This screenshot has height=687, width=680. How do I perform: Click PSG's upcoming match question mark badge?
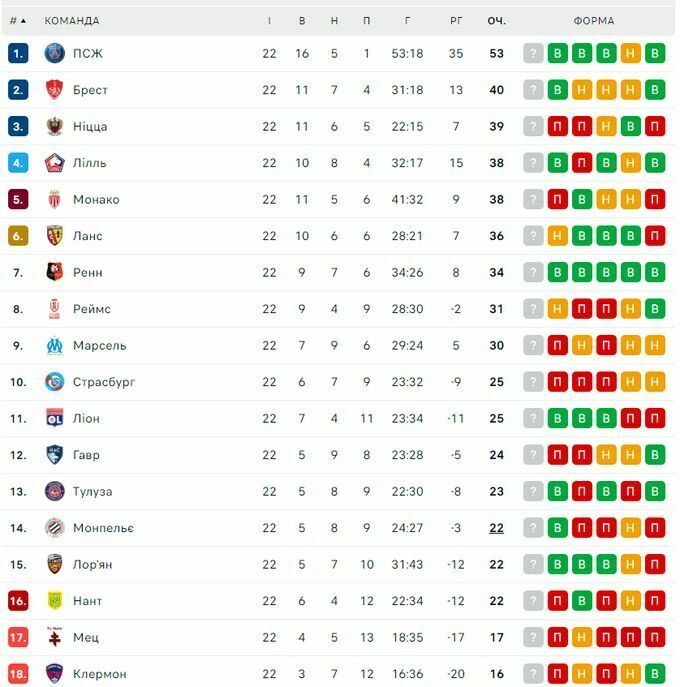533,54
